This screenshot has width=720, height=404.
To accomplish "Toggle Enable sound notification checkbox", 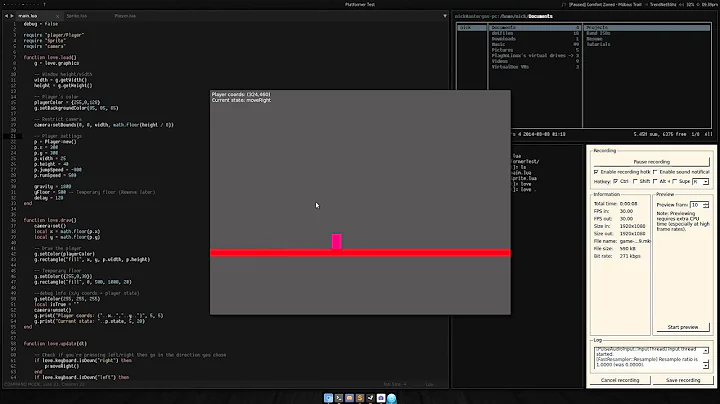I will click(x=655, y=172).
